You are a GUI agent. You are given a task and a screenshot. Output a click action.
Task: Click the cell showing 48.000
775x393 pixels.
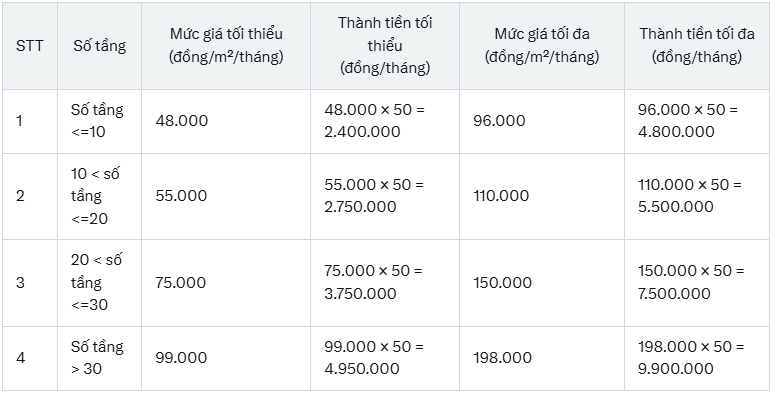tap(226, 121)
